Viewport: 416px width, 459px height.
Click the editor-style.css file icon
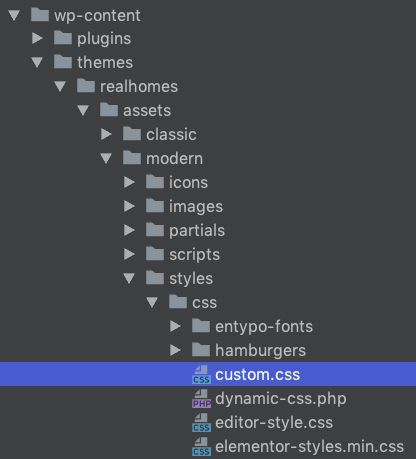201,422
